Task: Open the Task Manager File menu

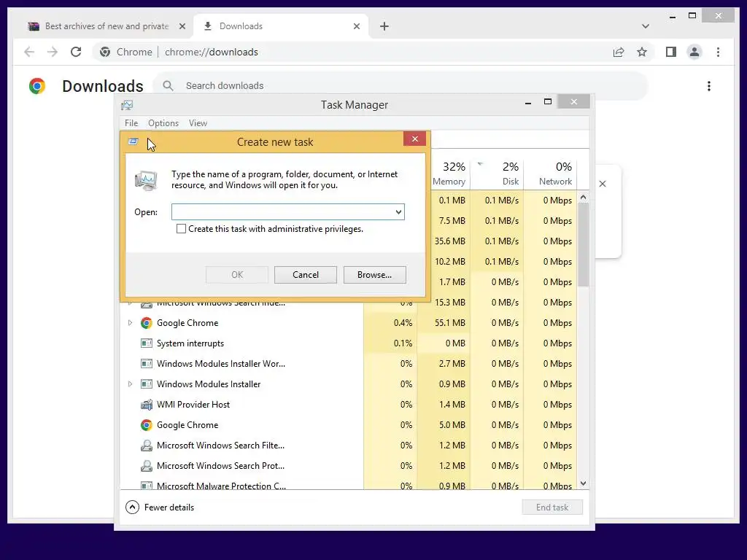Action: point(131,122)
